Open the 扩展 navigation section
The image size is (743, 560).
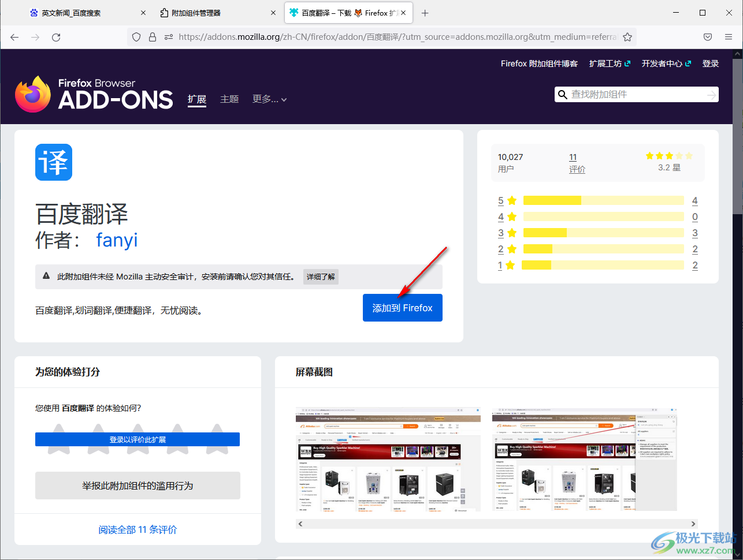click(197, 99)
